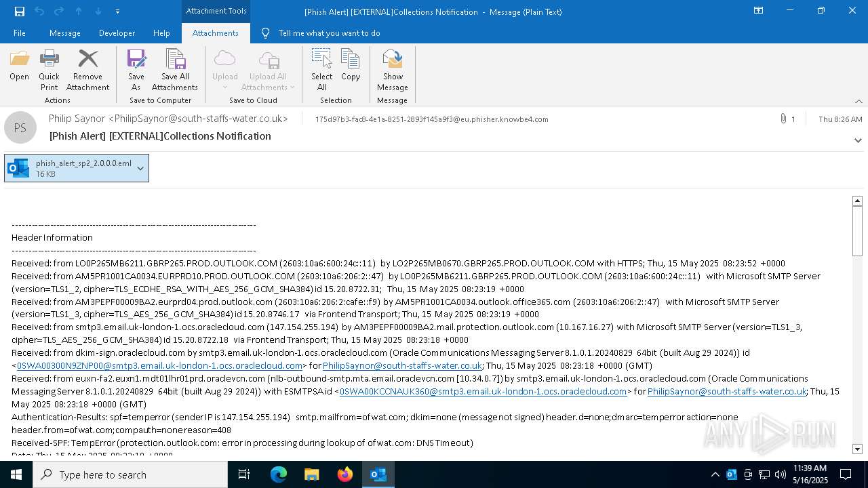The height and width of the screenshot is (488, 868).
Task: Show hidden tray icons chevron
Action: click(x=715, y=474)
